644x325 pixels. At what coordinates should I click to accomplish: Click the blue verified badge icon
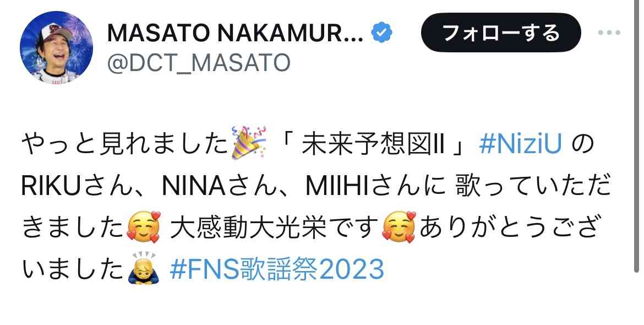point(381,32)
